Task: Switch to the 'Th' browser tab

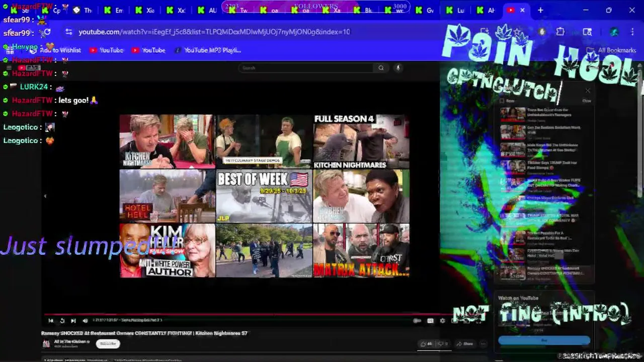Action: pyautogui.click(x=83, y=10)
